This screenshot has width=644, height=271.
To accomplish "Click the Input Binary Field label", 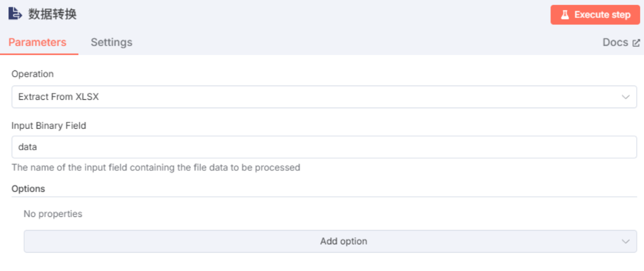I will tap(49, 126).
